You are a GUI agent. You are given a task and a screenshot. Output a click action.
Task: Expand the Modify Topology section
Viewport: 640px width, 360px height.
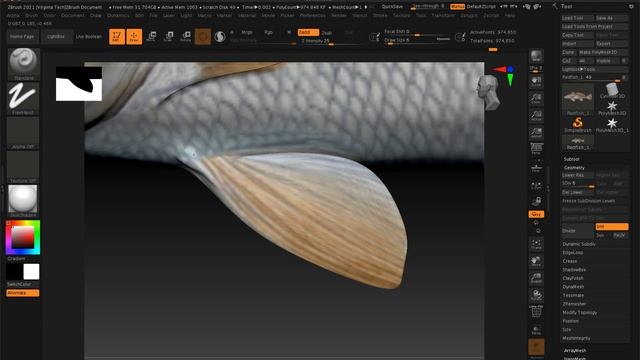click(580, 313)
